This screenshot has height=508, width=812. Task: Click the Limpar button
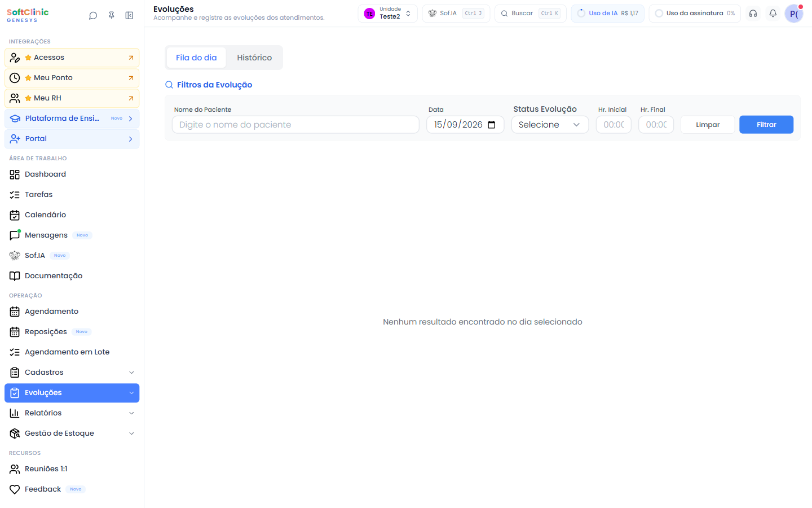[708, 125]
